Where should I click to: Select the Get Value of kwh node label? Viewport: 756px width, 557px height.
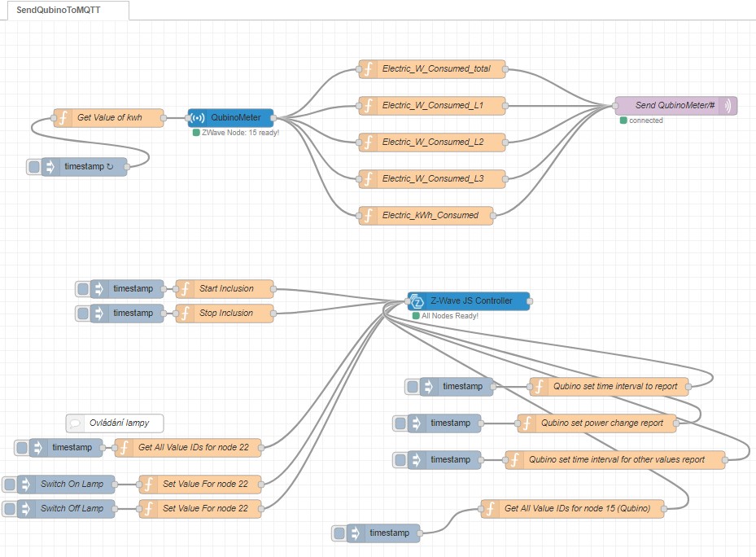click(x=109, y=117)
